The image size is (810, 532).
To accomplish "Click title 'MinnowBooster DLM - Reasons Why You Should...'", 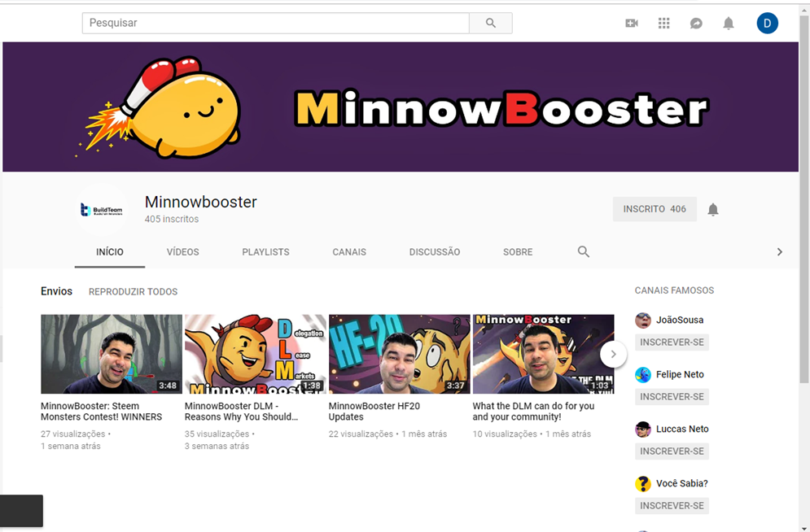I will pos(241,412).
